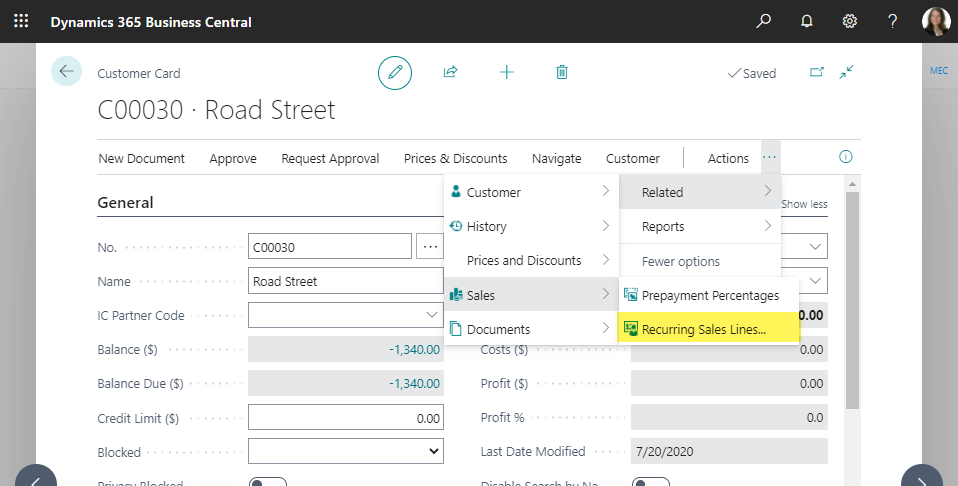Choose Prepayment Percentages menu entry
This screenshot has width=958, height=486.
[x=708, y=295]
